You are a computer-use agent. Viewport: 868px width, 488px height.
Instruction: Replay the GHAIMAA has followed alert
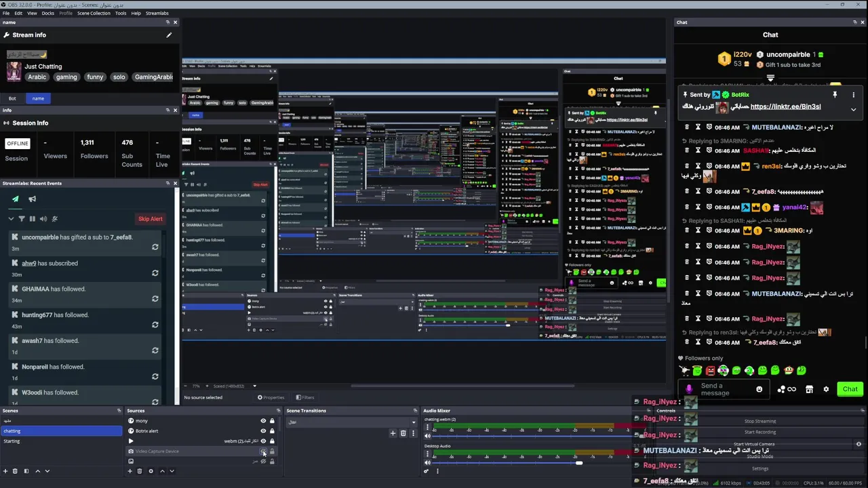(155, 298)
